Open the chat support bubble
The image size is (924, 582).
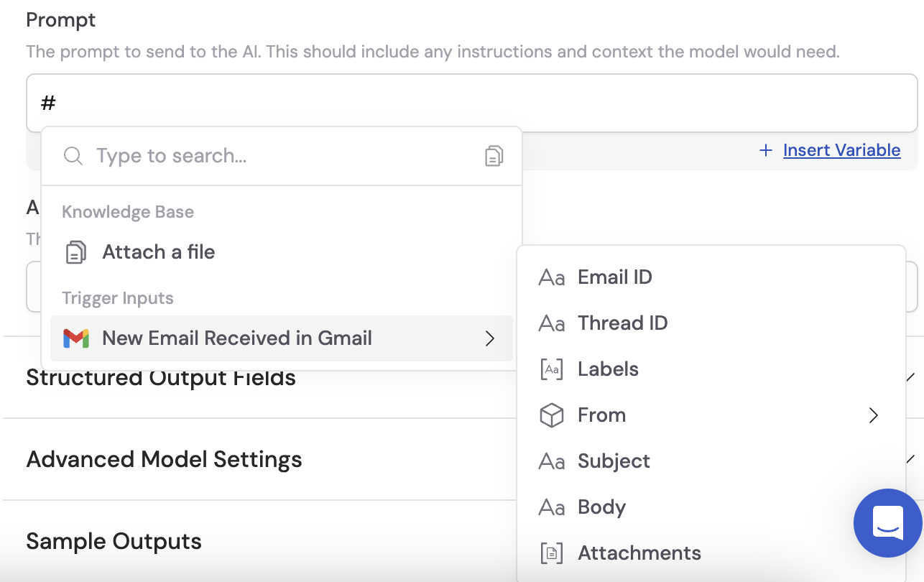(x=888, y=523)
